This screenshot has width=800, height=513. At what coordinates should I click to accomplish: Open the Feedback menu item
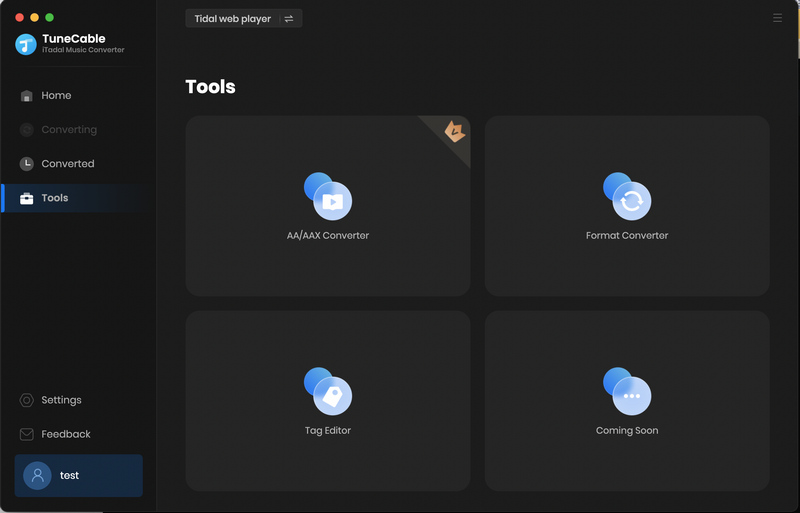(x=79, y=434)
